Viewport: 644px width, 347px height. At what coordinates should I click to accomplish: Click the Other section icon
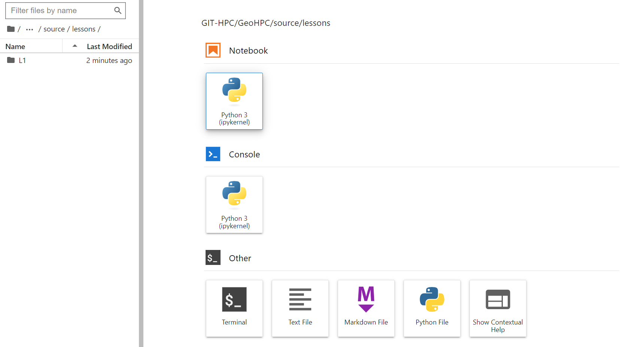213,257
